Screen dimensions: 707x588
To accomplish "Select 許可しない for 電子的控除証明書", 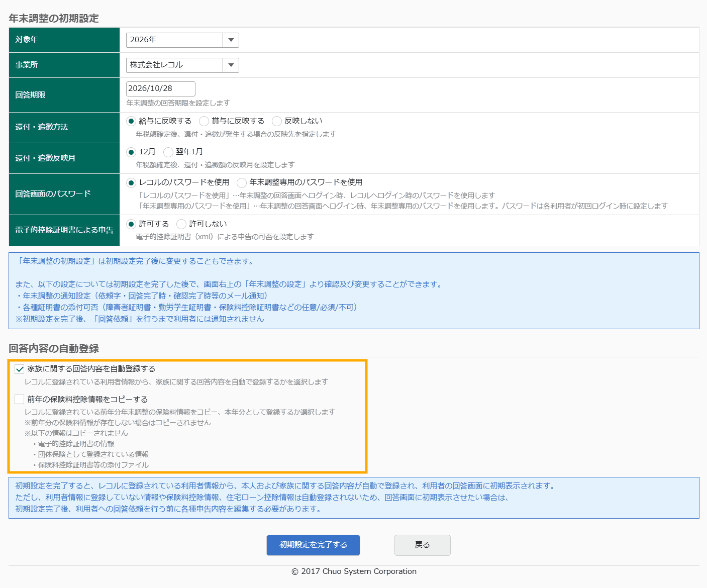I will 181,224.
